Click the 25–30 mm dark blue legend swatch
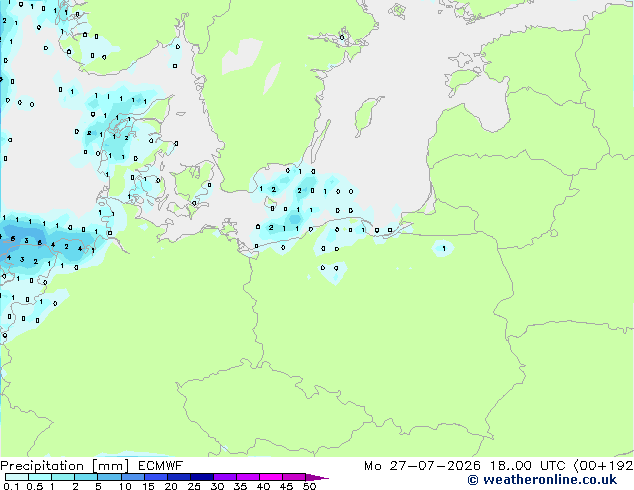The image size is (634, 490). click(x=202, y=477)
